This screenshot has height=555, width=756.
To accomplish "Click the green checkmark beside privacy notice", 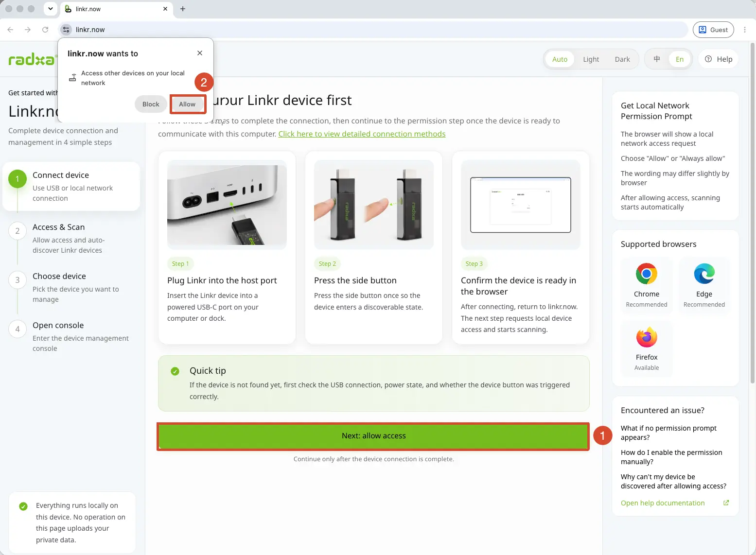I will 23,506.
